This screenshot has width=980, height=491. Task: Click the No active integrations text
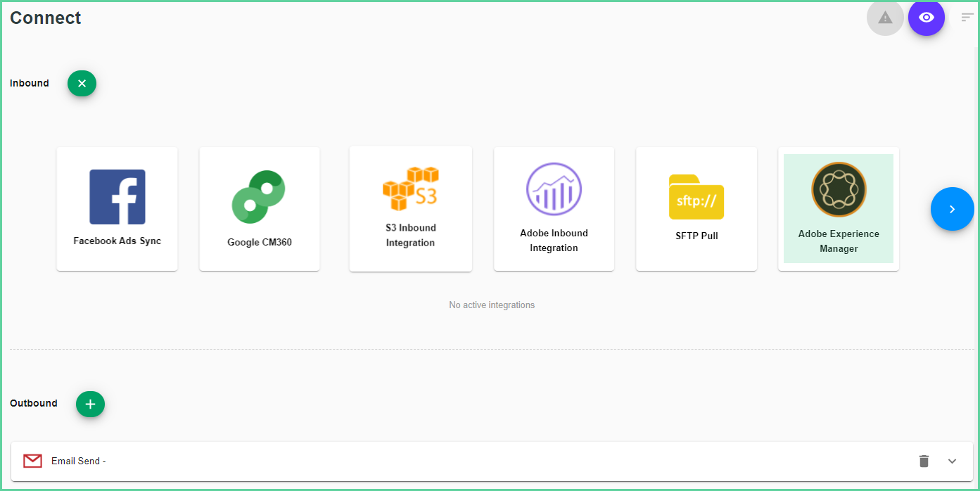(x=491, y=305)
